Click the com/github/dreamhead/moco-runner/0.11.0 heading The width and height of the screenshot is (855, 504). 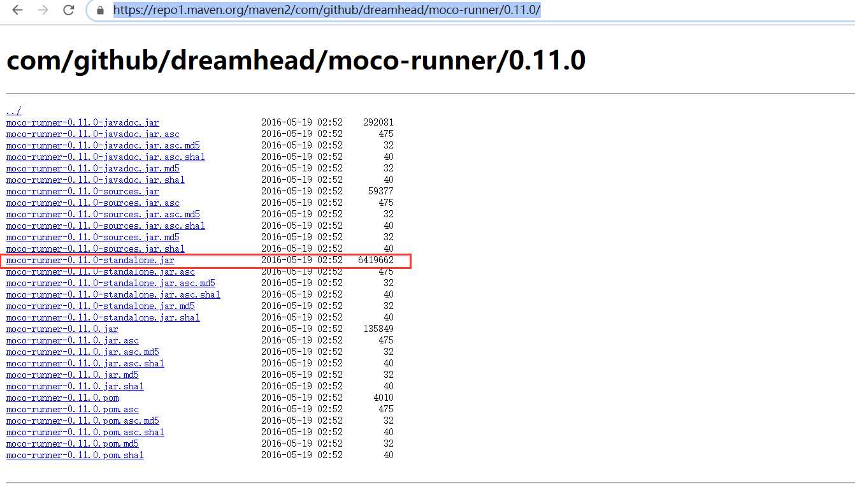click(296, 61)
